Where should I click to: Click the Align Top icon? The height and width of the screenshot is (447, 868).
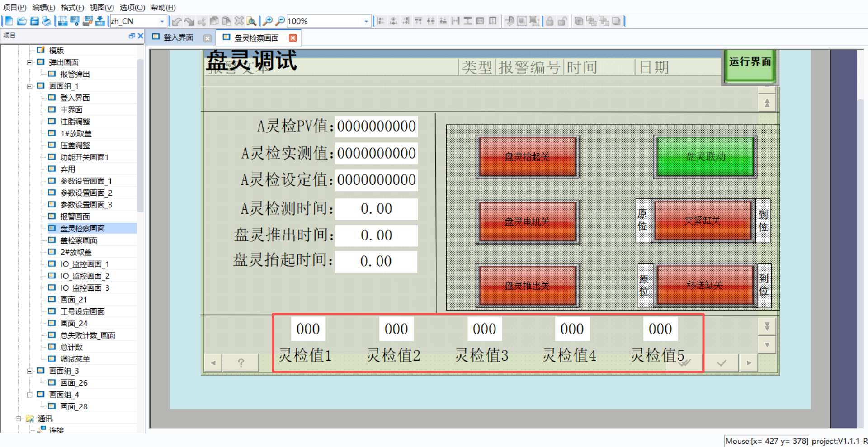(419, 21)
